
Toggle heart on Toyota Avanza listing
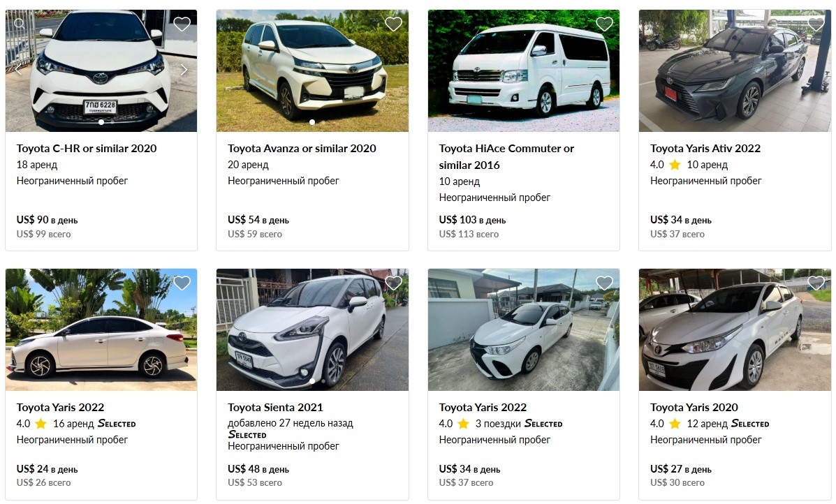[393, 24]
